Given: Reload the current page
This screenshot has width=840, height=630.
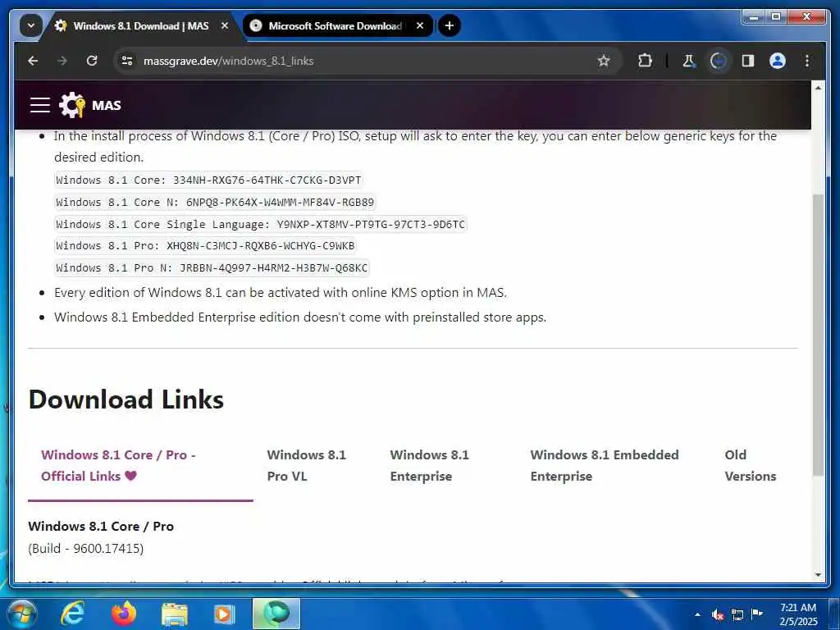Looking at the screenshot, I should [92, 61].
